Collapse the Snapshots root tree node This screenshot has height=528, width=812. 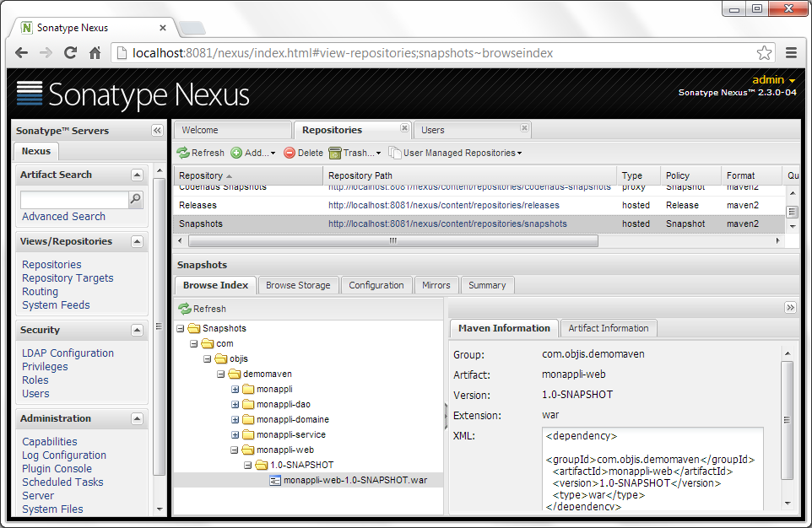coord(181,328)
